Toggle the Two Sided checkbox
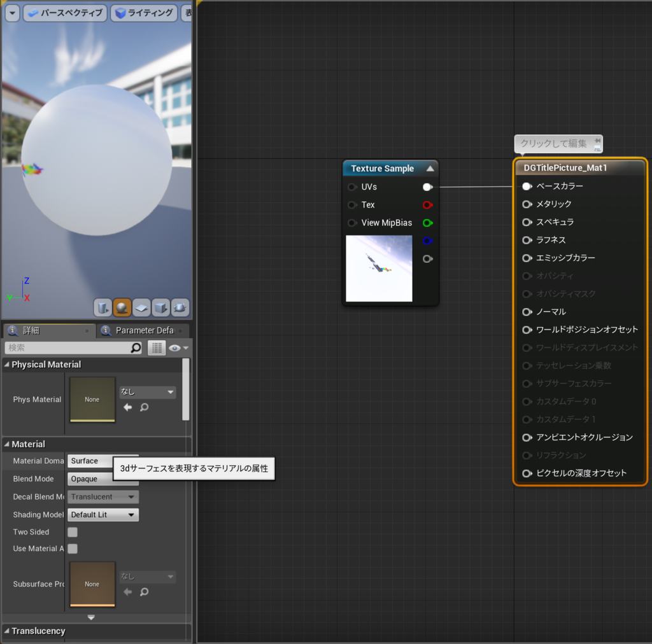The width and height of the screenshot is (652, 644). click(73, 532)
